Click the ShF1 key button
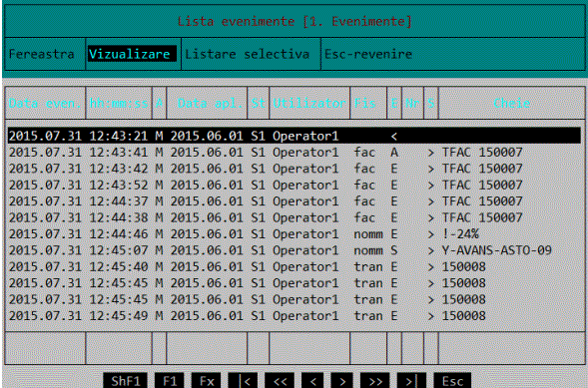The width and height of the screenshot is (588, 388). pos(125,381)
